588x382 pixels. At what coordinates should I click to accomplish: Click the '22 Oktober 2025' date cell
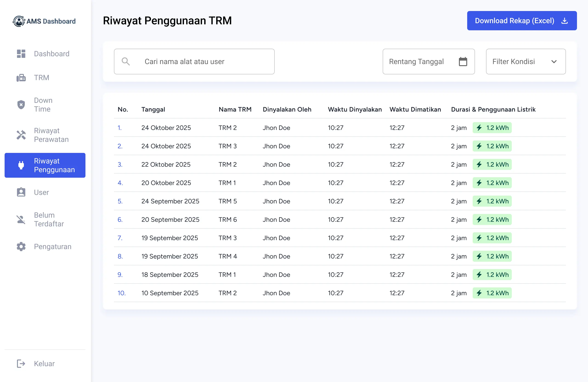pos(166,164)
